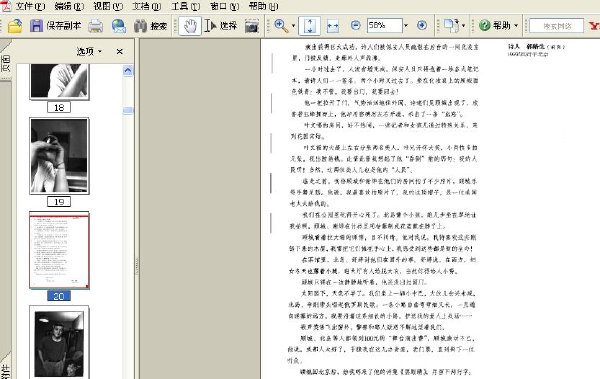Click the email globe icon

(x=119, y=26)
